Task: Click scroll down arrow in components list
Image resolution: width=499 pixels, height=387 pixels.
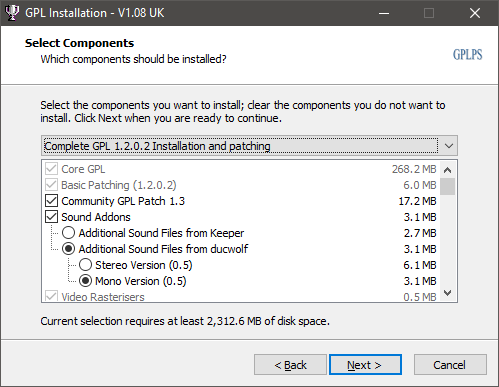Action: click(x=448, y=293)
